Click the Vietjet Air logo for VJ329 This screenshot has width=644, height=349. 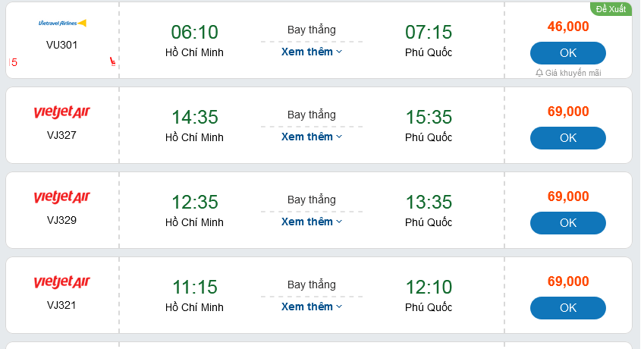62,197
